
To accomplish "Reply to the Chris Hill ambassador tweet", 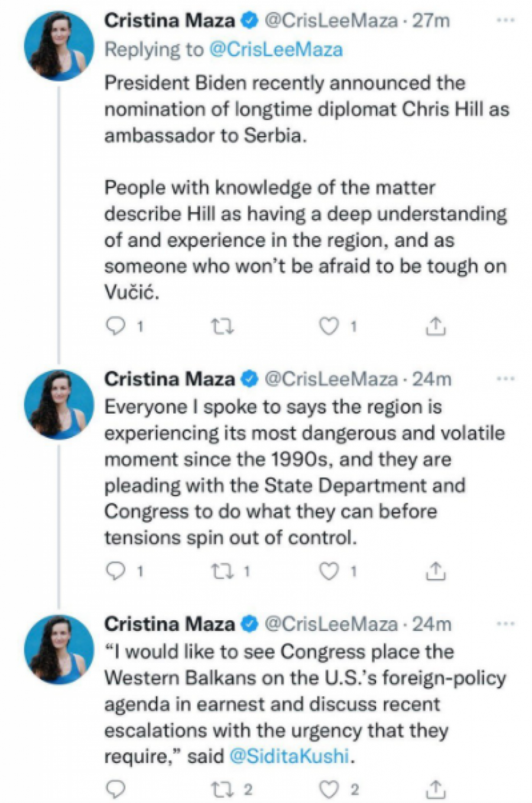I will (x=116, y=325).
